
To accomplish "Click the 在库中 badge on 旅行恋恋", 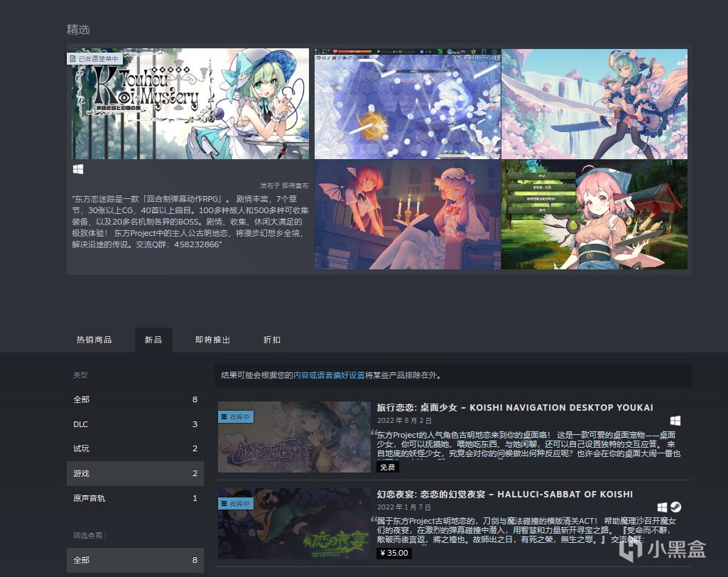I will (236, 417).
